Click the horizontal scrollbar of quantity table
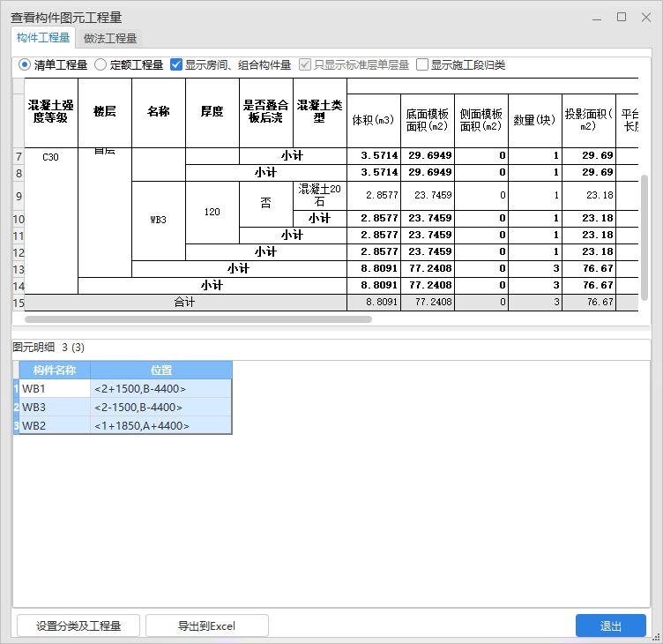This screenshot has width=663, height=644. [198, 319]
